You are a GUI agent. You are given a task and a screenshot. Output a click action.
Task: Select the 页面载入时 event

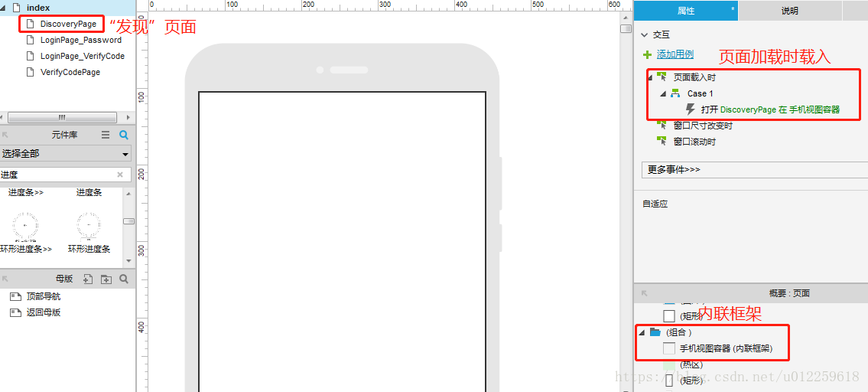pyautogui.click(x=694, y=77)
